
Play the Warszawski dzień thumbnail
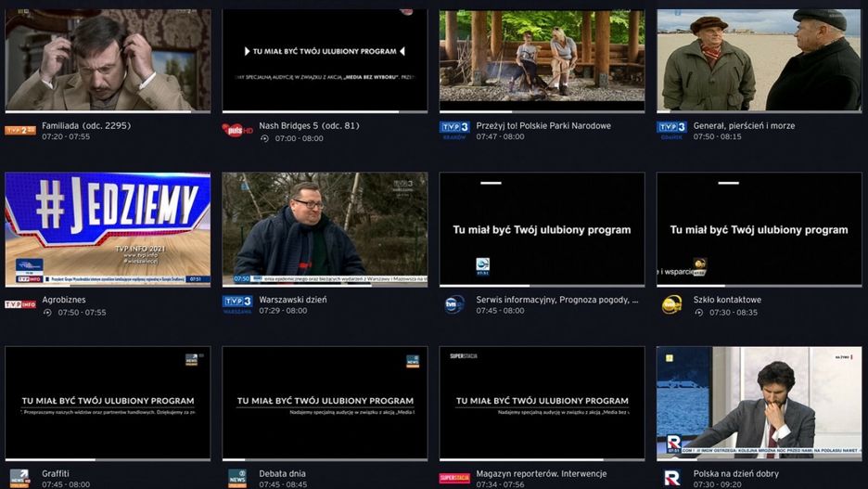click(x=325, y=228)
